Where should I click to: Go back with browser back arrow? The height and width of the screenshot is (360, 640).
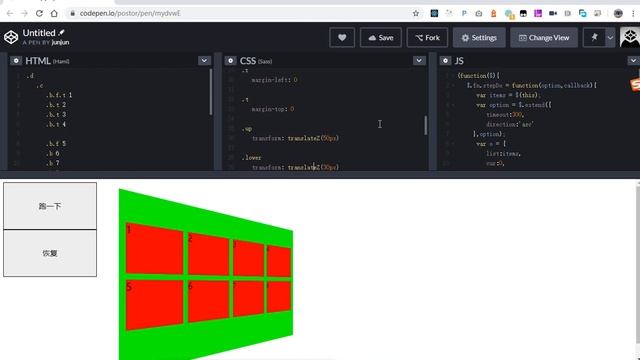(10, 13)
